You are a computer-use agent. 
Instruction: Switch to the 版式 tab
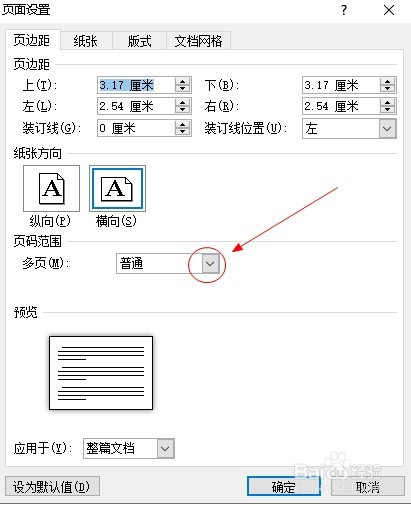click(x=139, y=41)
